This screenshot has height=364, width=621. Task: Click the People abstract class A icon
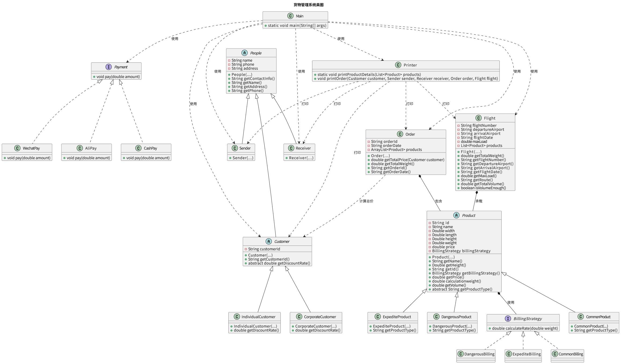(244, 53)
